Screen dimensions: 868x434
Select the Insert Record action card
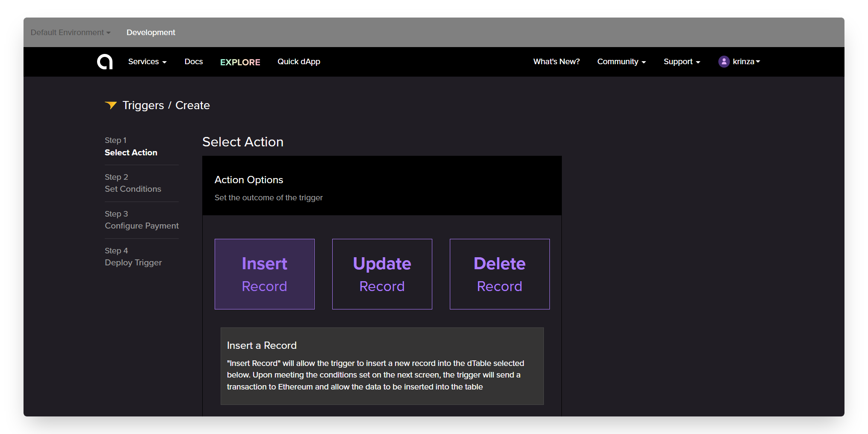(265, 274)
